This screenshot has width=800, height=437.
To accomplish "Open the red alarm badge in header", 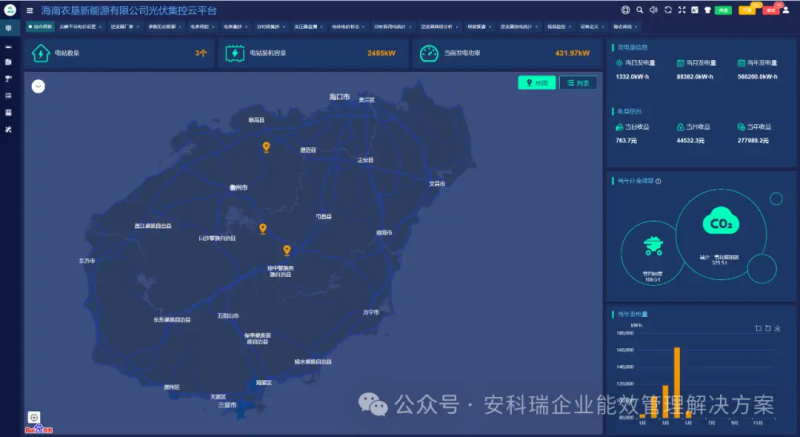I will [770, 10].
